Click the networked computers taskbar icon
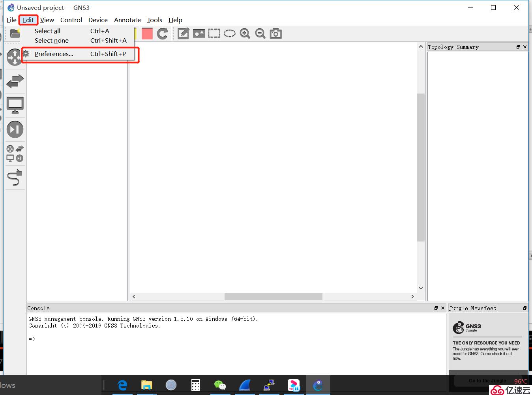 tap(269, 385)
